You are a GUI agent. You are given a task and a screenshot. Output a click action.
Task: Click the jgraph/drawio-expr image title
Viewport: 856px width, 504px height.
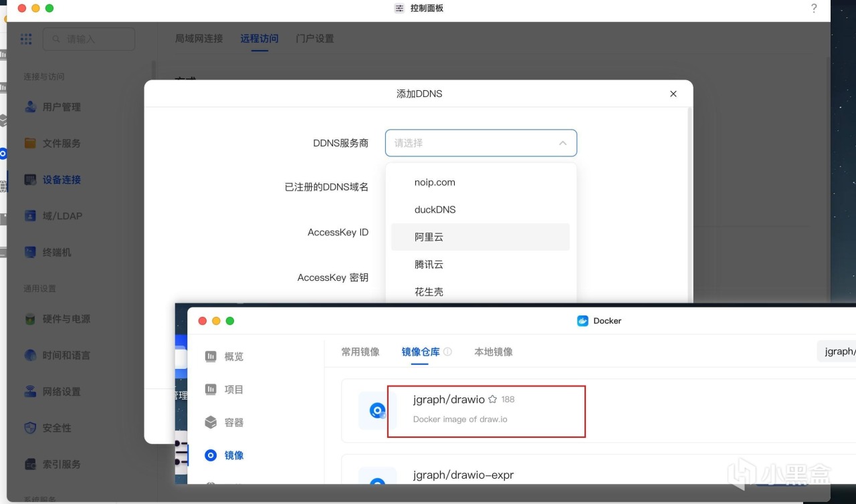463,475
